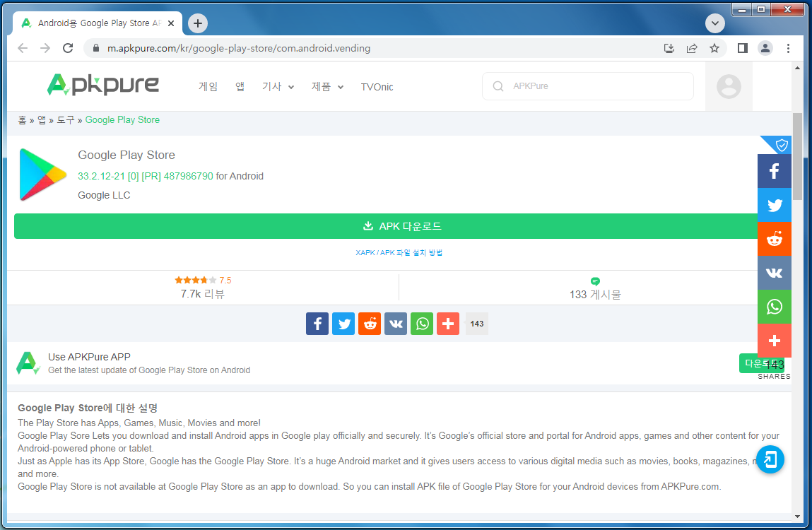Open XAPK / APK 파일 설치 방법 link
This screenshot has height=530, width=812.
pos(399,253)
